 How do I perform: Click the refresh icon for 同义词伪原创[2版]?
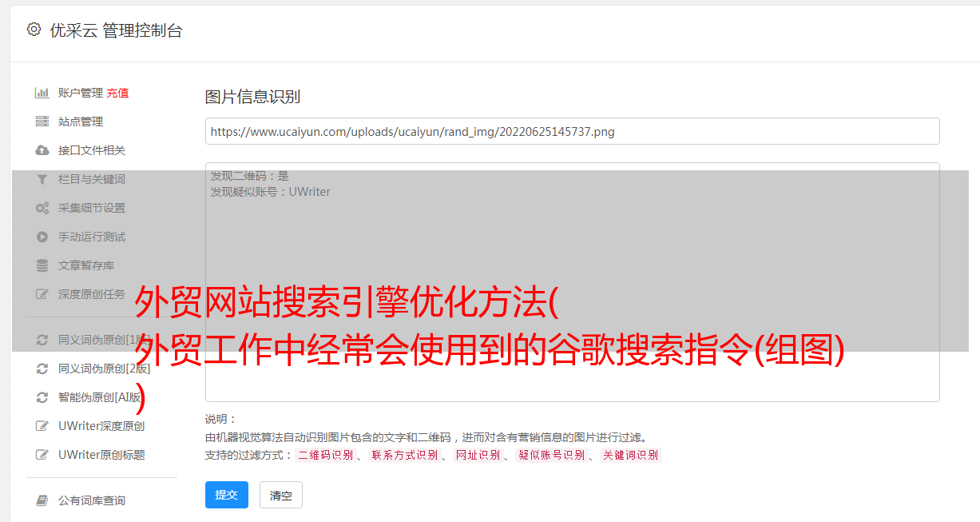coord(42,369)
